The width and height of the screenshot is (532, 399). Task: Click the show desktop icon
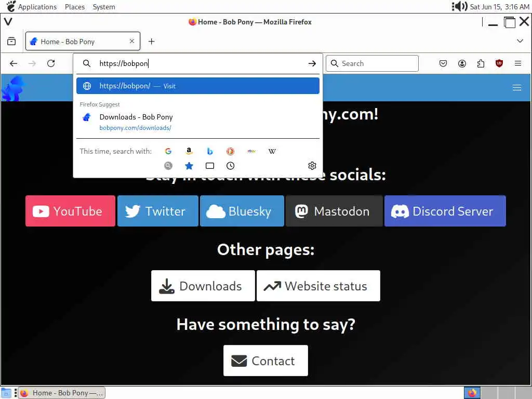(x=6, y=393)
